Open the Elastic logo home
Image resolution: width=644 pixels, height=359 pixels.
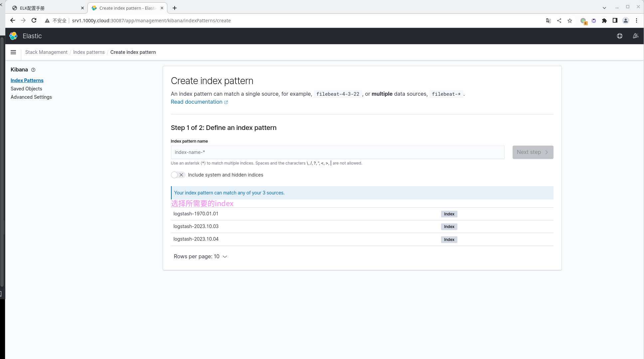point(13,36)
